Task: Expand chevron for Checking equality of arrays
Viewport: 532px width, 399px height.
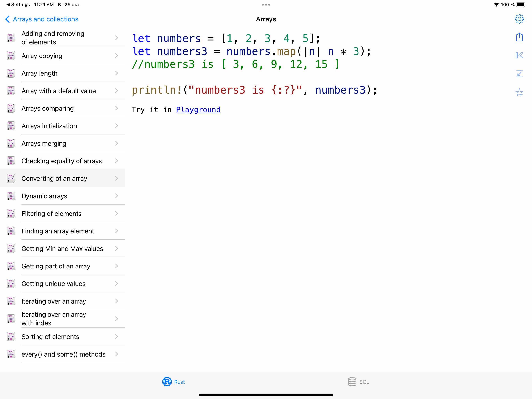Action: pos(117,161)
